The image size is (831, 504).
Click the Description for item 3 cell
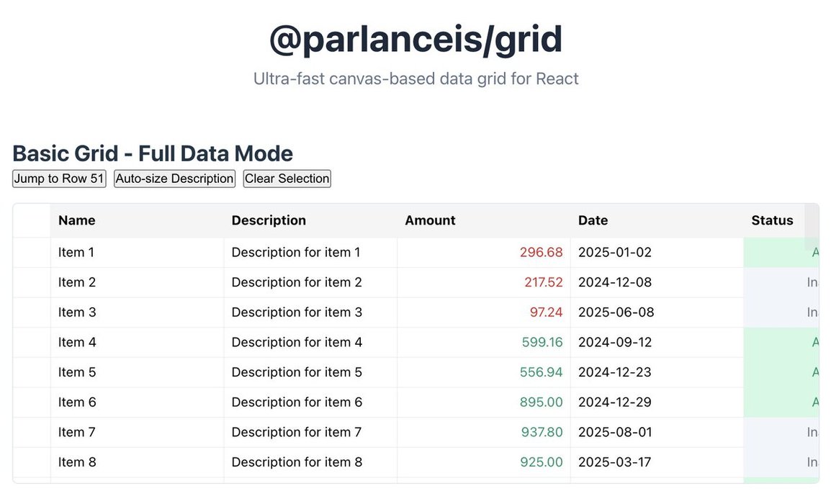pyautogui.click(x=310, y=312)
